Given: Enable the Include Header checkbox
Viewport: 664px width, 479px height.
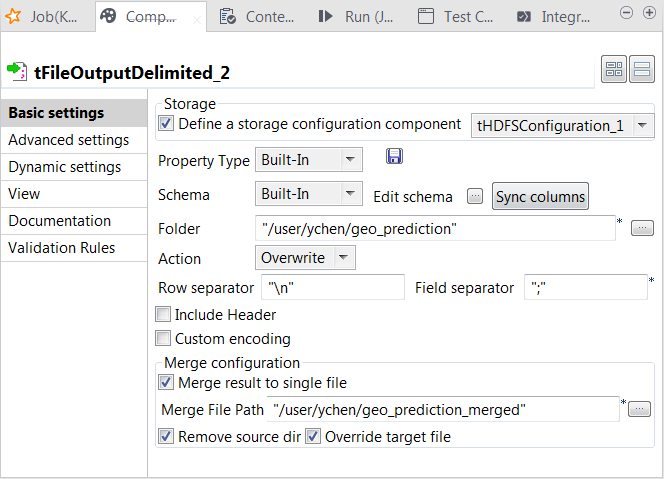Looking at the screenshot, I should coord(164,315).
